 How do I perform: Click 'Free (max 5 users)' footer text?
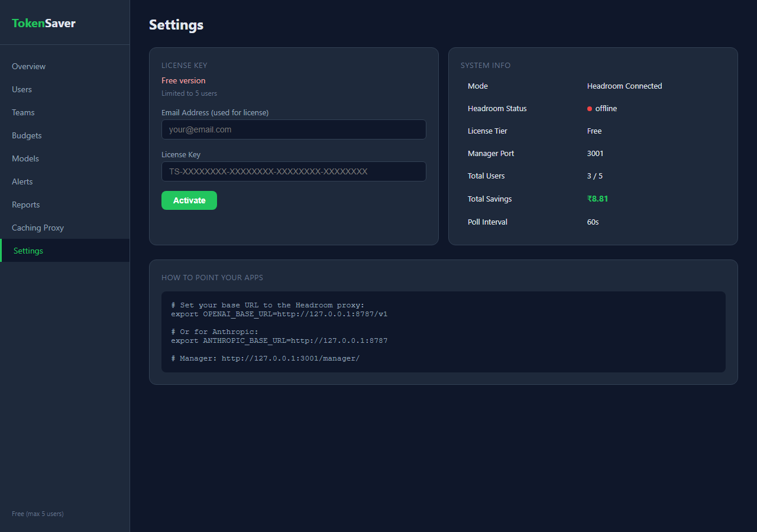[x=38, y=514]
